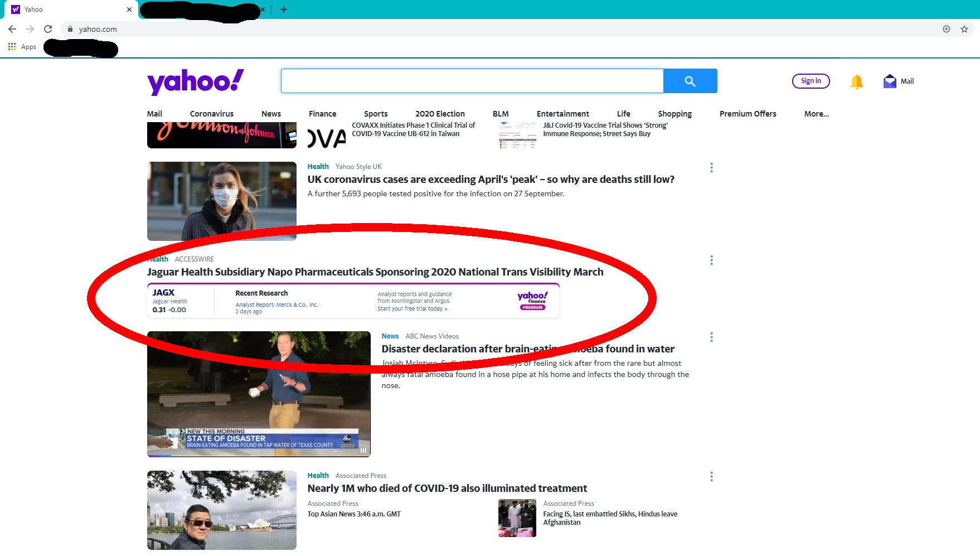Viewport: 980px width, 556px height.
Task: Go to Sports section
Action: pos(376,114)
